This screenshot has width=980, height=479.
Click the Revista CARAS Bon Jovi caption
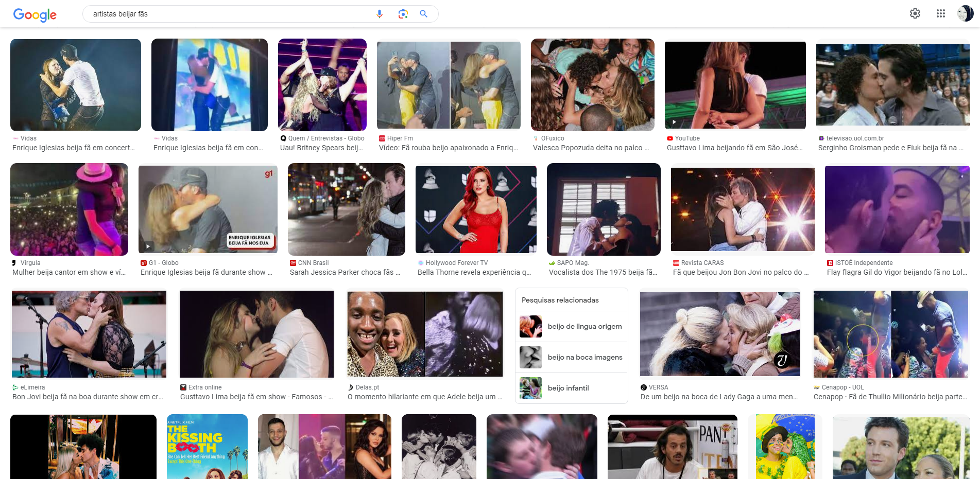(741, 272)
